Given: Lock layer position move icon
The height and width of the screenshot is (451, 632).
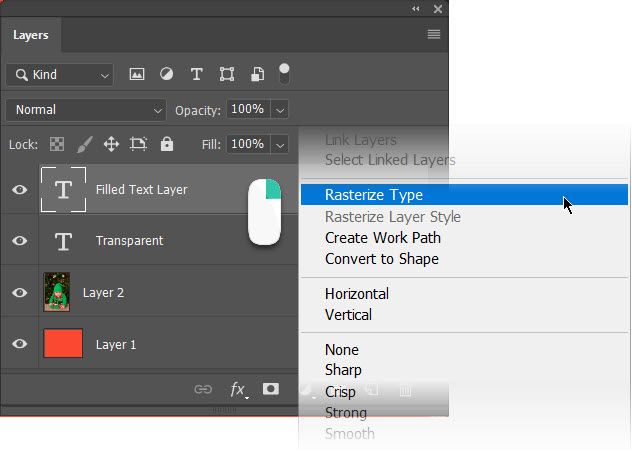Looking at the screenshot, I should pos(111,144).
